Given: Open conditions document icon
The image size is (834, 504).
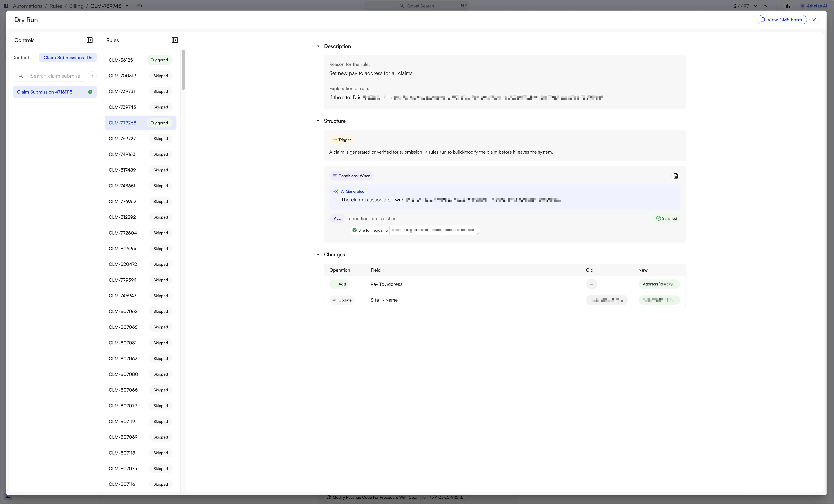Looking at the screenshot, I should [676, 176].
